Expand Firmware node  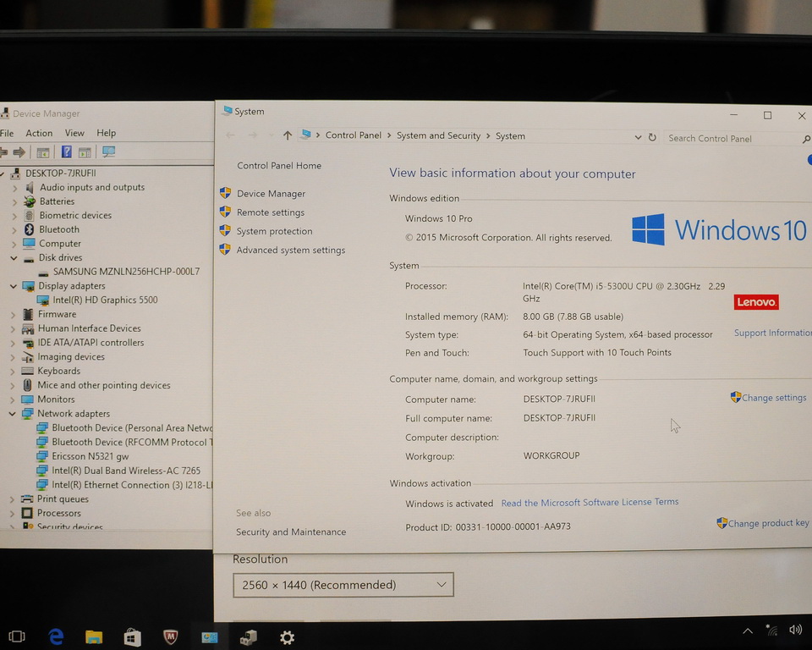click(x=14, y=315)
